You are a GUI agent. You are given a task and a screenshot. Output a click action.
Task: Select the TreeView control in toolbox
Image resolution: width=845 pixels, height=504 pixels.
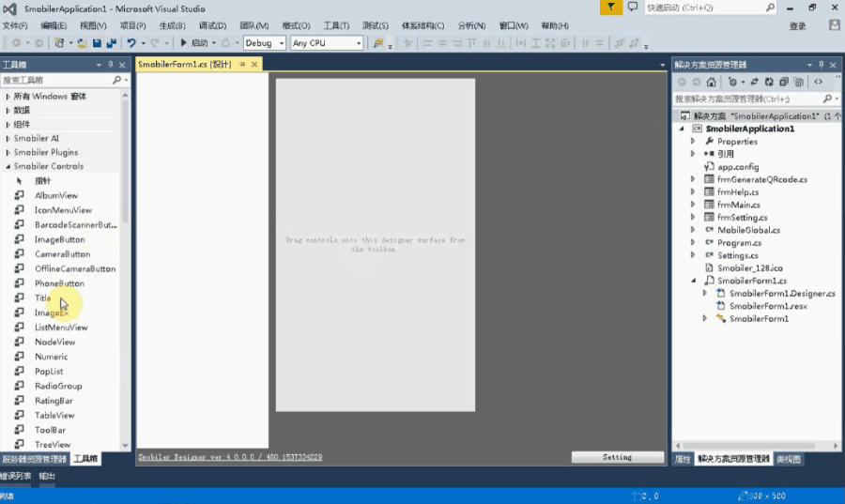click(x=53, y=445)
